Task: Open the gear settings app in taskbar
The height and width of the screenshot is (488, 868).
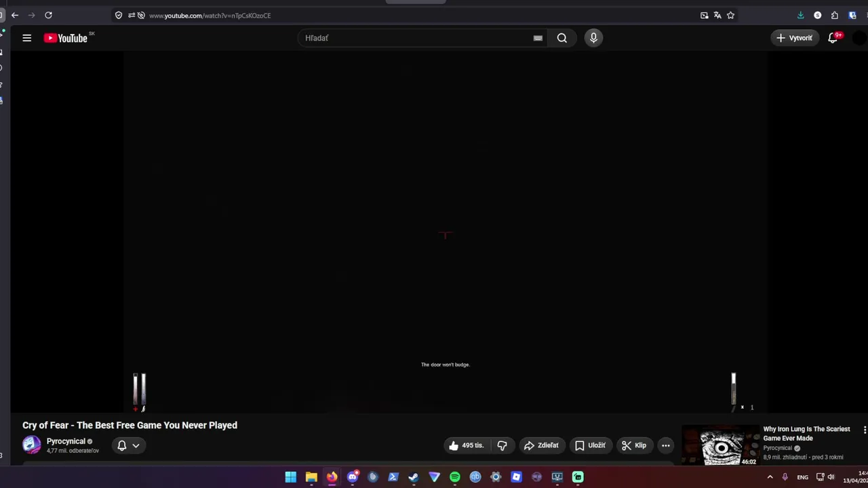Action: point(496,477)
